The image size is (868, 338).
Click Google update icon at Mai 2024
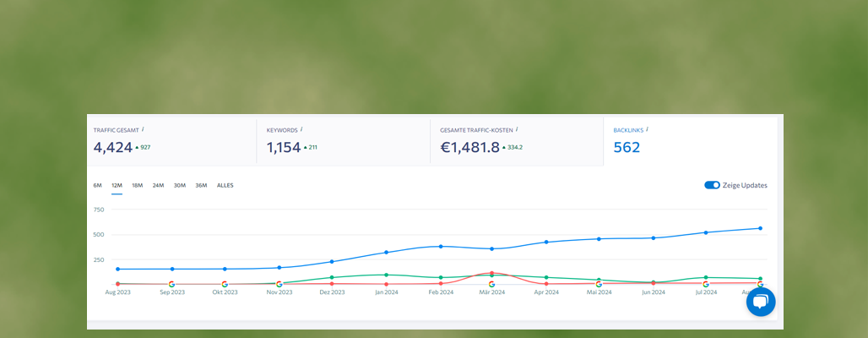coord(599,284)
